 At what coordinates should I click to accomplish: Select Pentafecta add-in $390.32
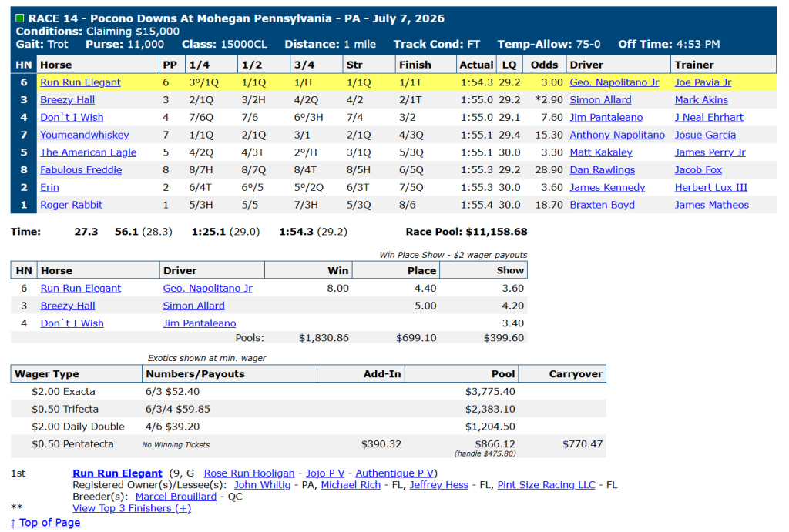381,444
